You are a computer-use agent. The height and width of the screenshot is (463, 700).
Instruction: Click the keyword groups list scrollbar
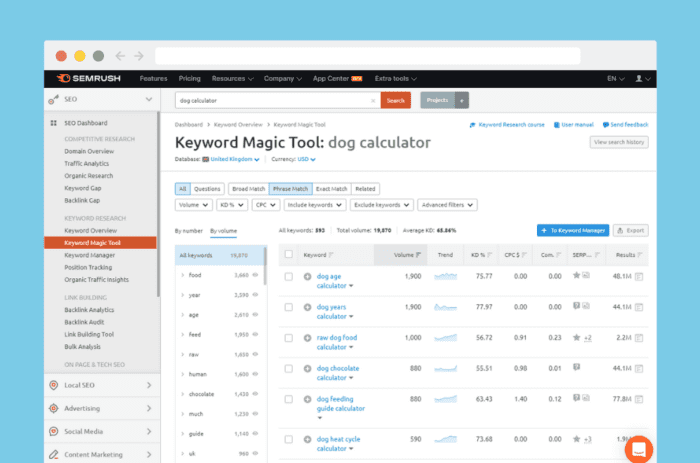point(265,267)
